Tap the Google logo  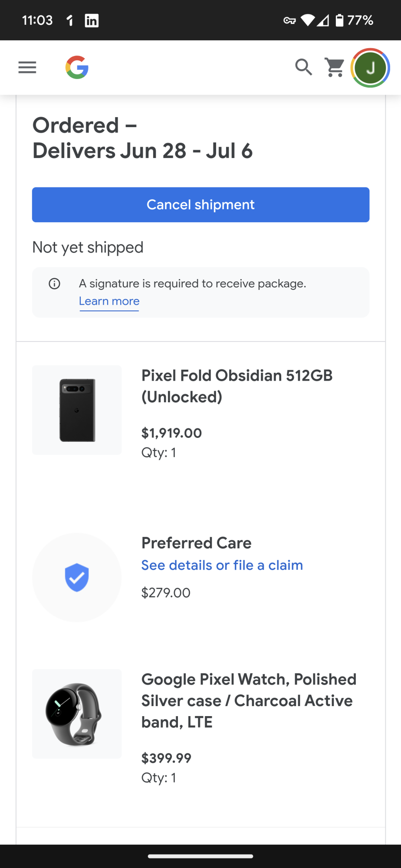(77, 68)
